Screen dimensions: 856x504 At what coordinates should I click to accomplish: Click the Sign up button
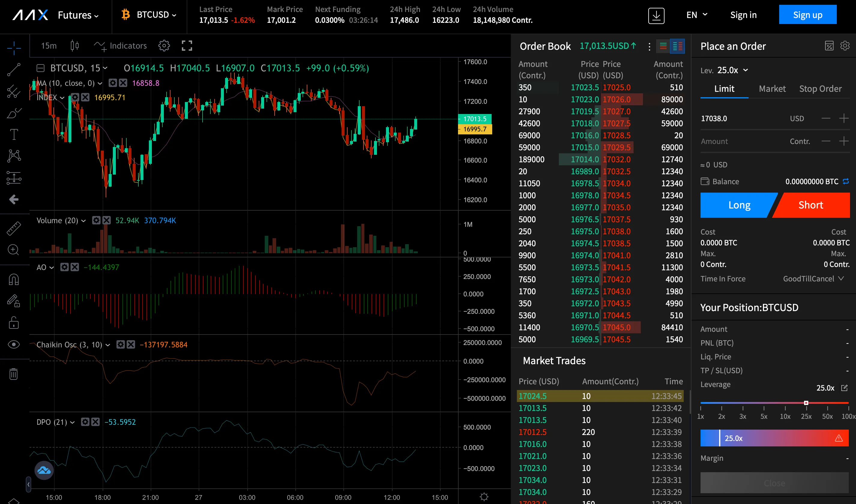point(807,15)
